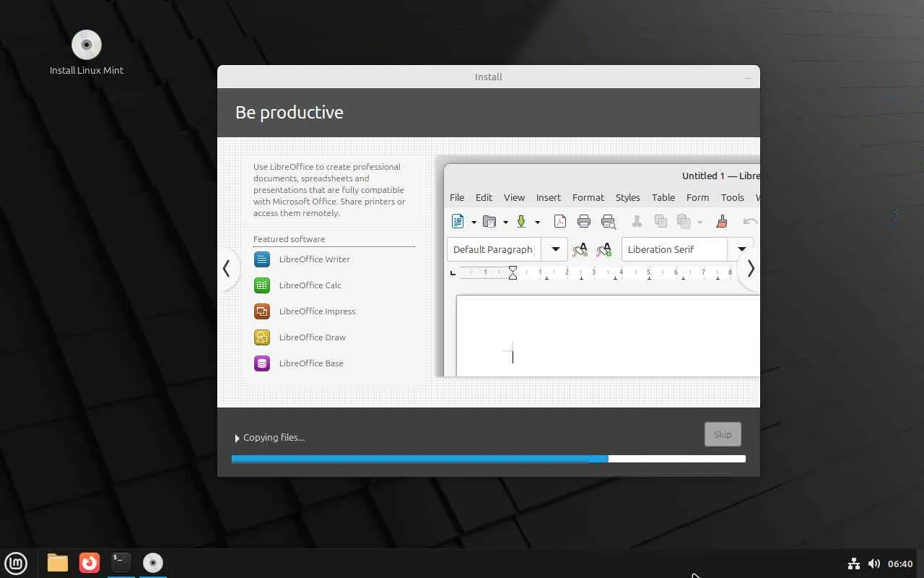Go to the previous slide with left arrow
924x578 pixels.
click(x=227, y=269)
